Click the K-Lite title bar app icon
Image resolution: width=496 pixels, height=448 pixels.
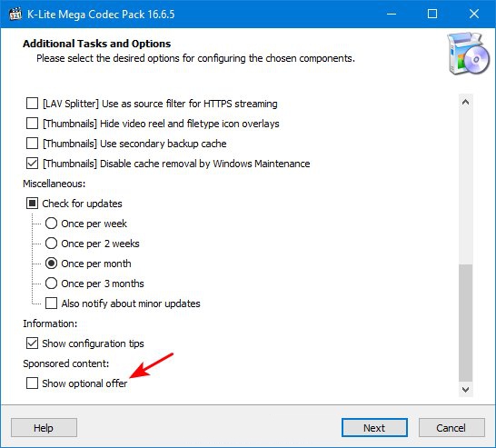tap(15, 14)
